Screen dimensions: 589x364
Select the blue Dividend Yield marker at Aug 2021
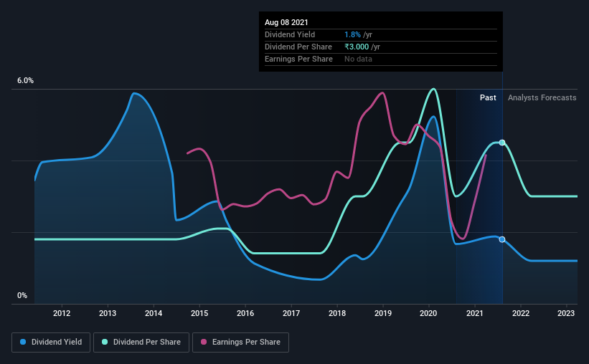[x=502, y=239]
